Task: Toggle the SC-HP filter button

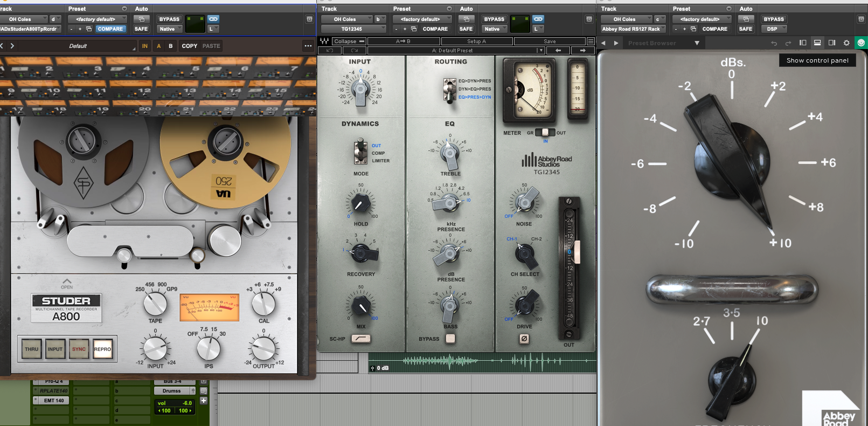Action: (x=360, y=339)
